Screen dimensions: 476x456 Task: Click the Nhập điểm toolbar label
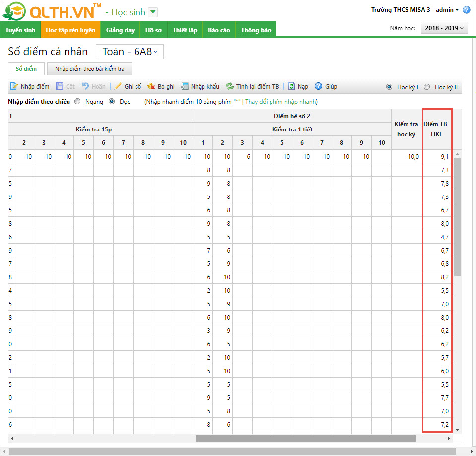click(x=35, y=86)
